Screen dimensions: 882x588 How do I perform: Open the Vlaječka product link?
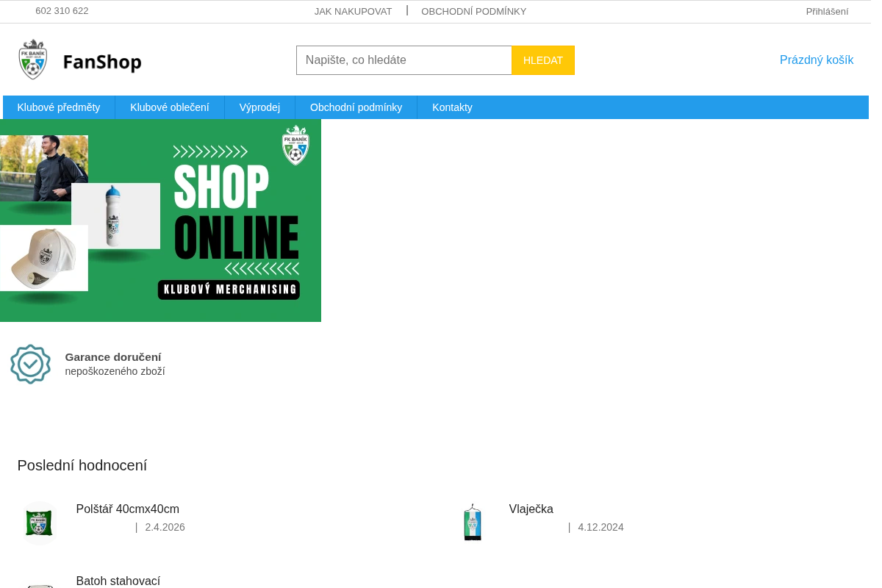[531, 509]
